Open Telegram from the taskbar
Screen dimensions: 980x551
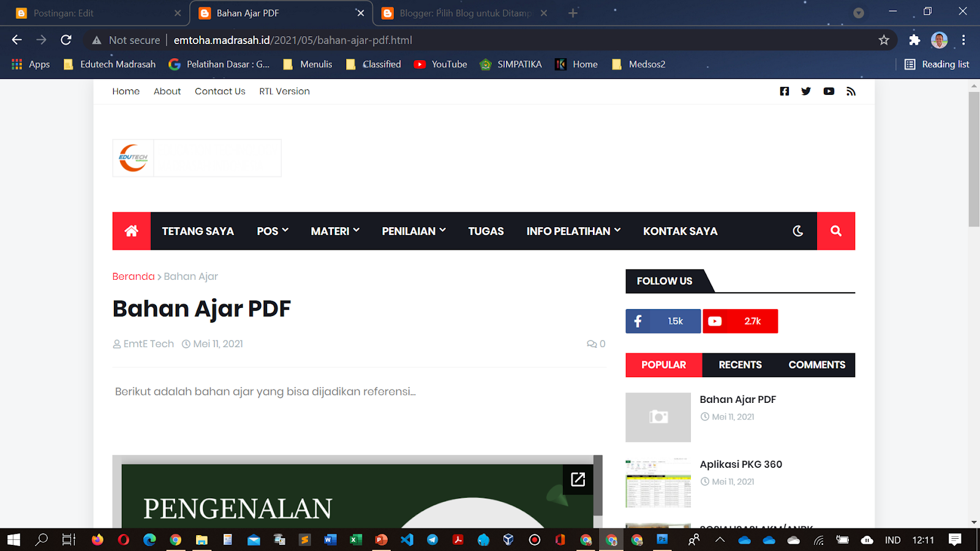432,540
